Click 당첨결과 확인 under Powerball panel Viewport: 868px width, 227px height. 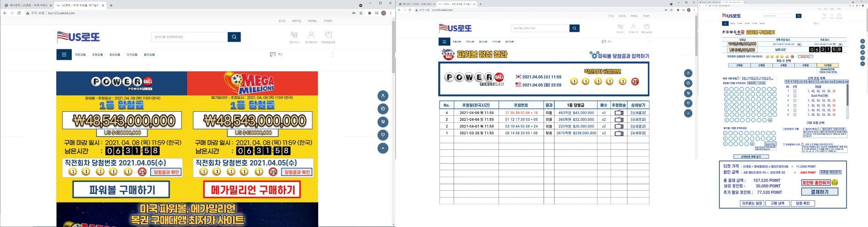point(166,172)
